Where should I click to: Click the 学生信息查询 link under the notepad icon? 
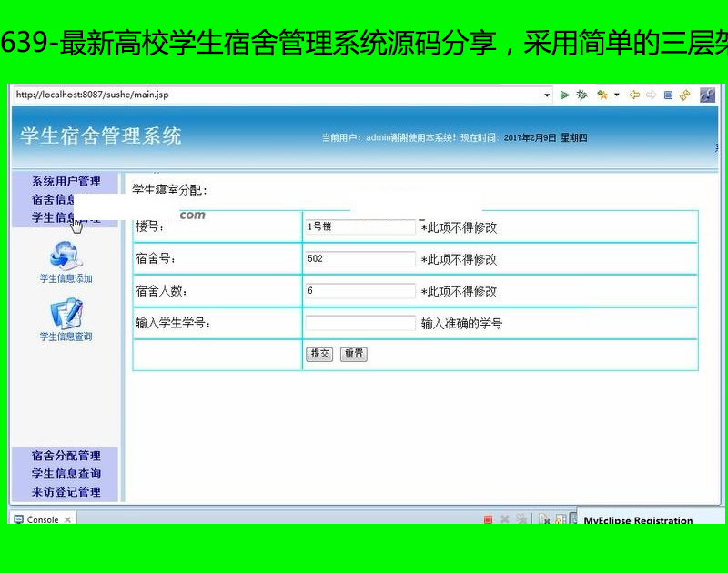point(66,337)
